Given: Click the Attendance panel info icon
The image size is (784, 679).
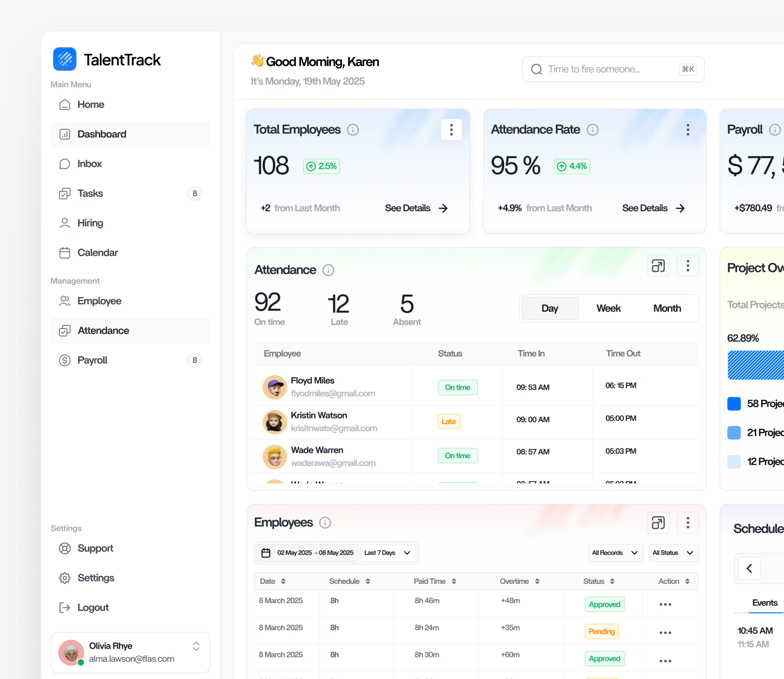Looking at the screenshot, I should tap(328, 270).
